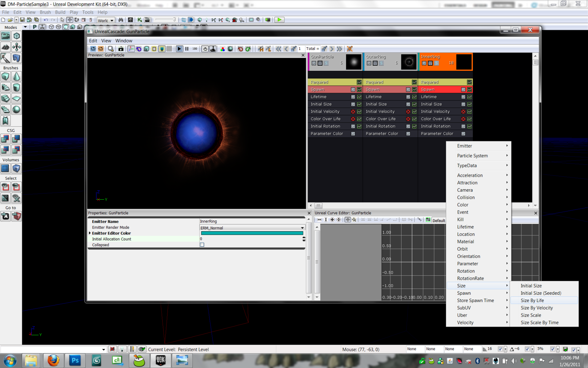
Task: Open main editor Build menu
Action: (60, 12)
